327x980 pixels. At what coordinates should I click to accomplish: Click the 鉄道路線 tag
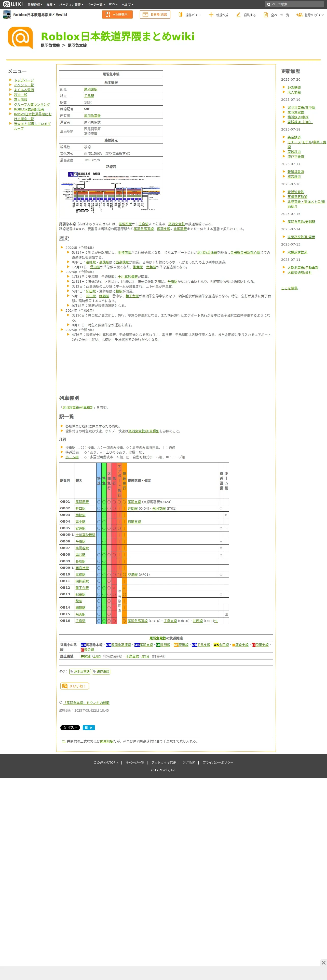pyautogui.click(x=101, y=671)
